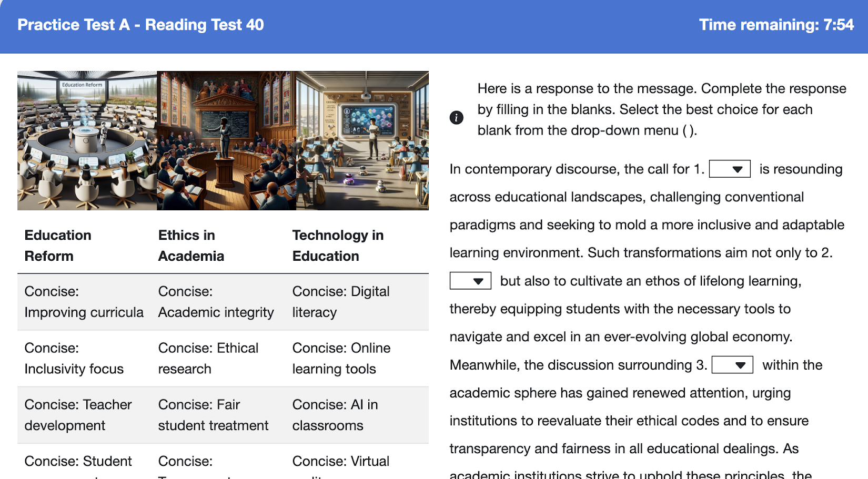Click the Inclusivity focus table cell

pos(84,359)
